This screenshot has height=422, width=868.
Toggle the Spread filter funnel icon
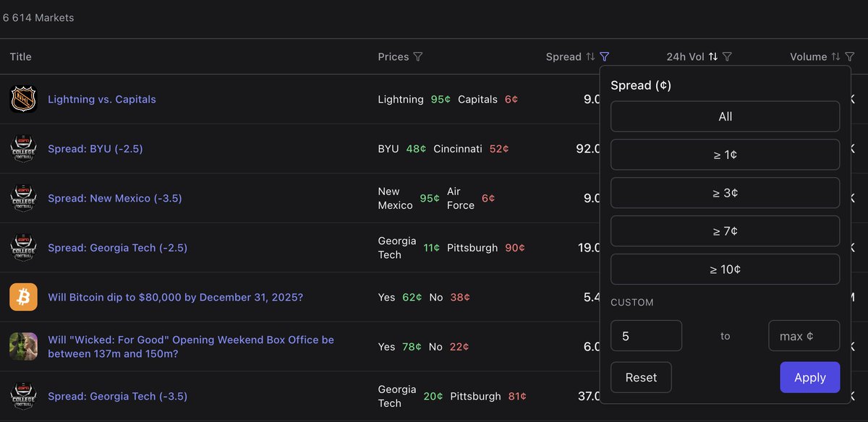[605, 57]
